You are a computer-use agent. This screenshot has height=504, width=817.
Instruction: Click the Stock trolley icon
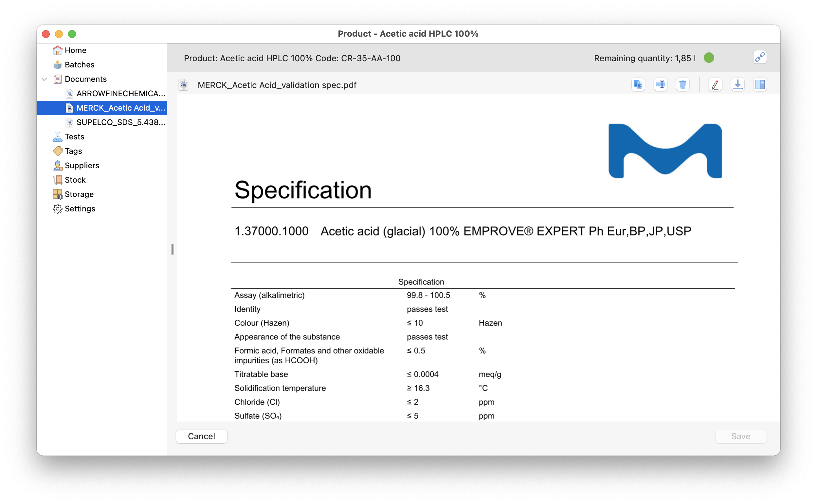57,180
